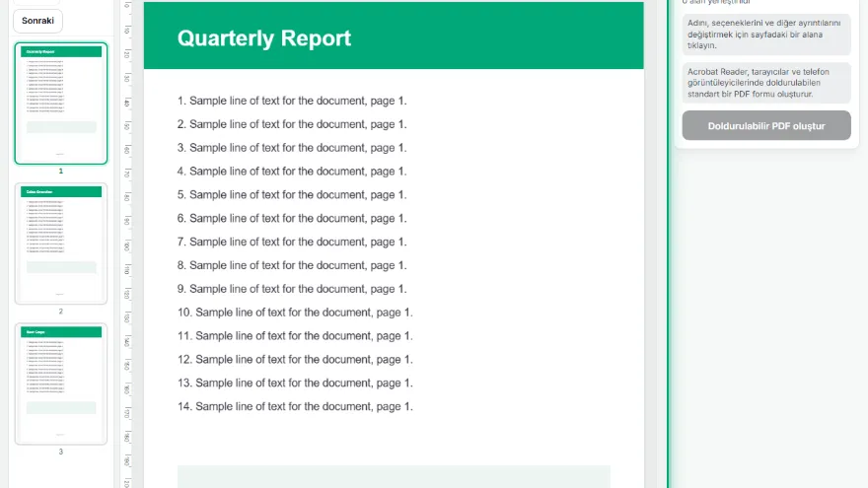Click sample text line 12
Image resolution: width=868 pixels, height=488 pixels.
(295, 360)
